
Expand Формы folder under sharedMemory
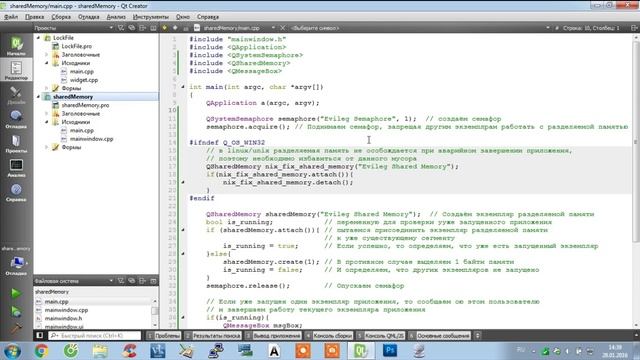click(47, 147)
